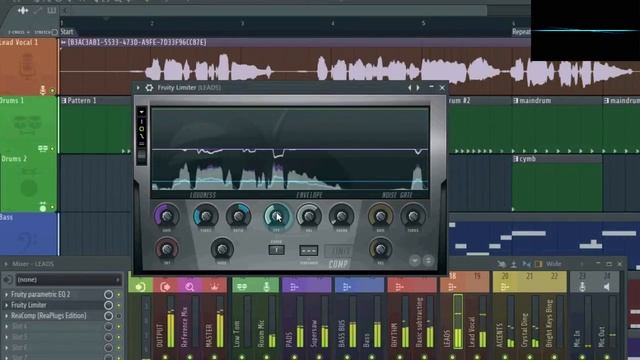Viewport: 640px width, 360px height.
Task: Select the playlist snap tool icon
Action: [23, 11]
